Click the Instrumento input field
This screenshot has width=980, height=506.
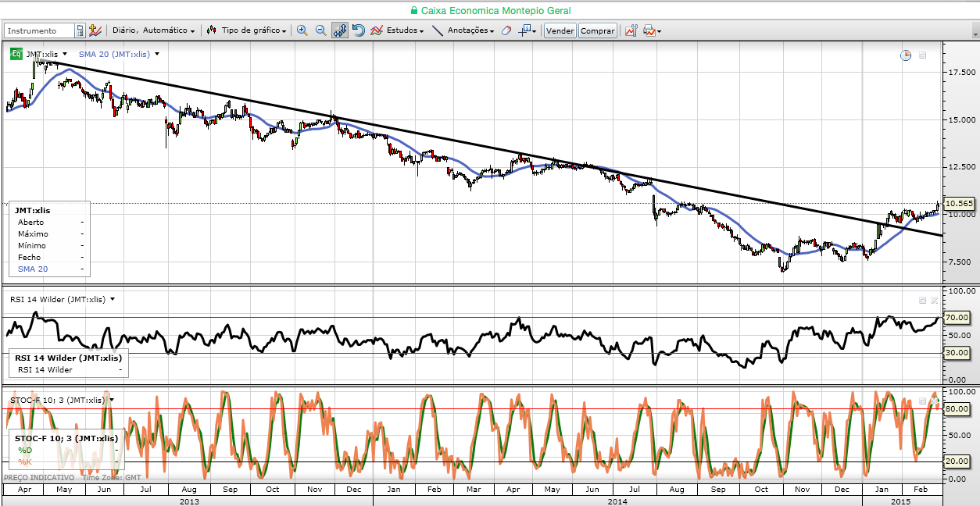pyautogui.click(x=40, y=30)
